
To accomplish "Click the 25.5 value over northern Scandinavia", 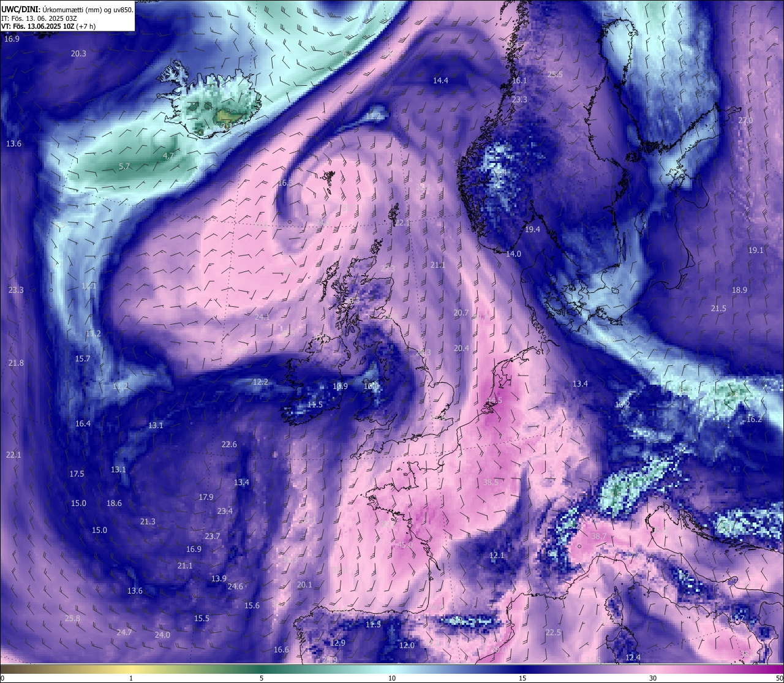I will tap(555, 74).
